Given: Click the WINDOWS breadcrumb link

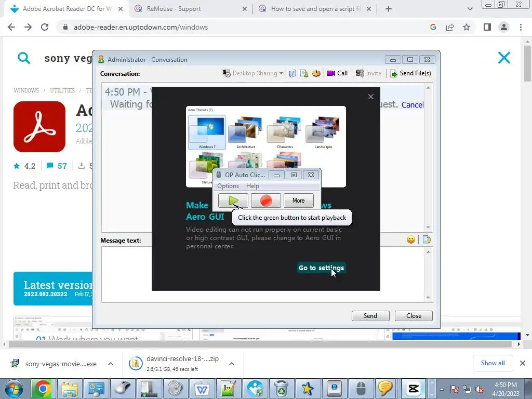Looking at the screenshot, I should [26, 90].
